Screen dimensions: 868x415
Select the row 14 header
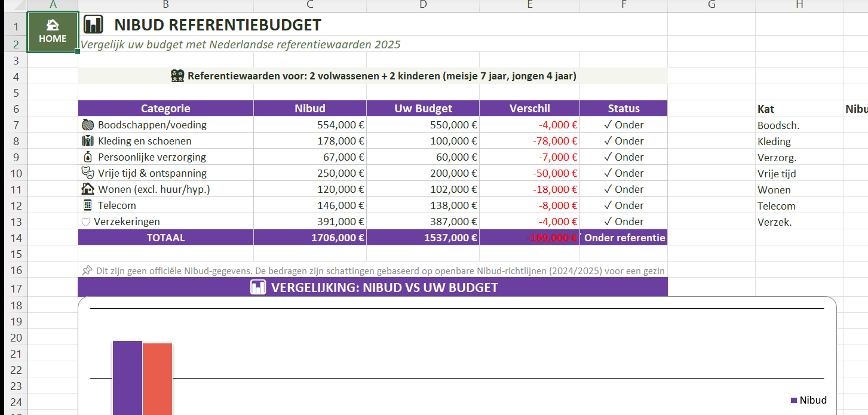pos(16,238)
